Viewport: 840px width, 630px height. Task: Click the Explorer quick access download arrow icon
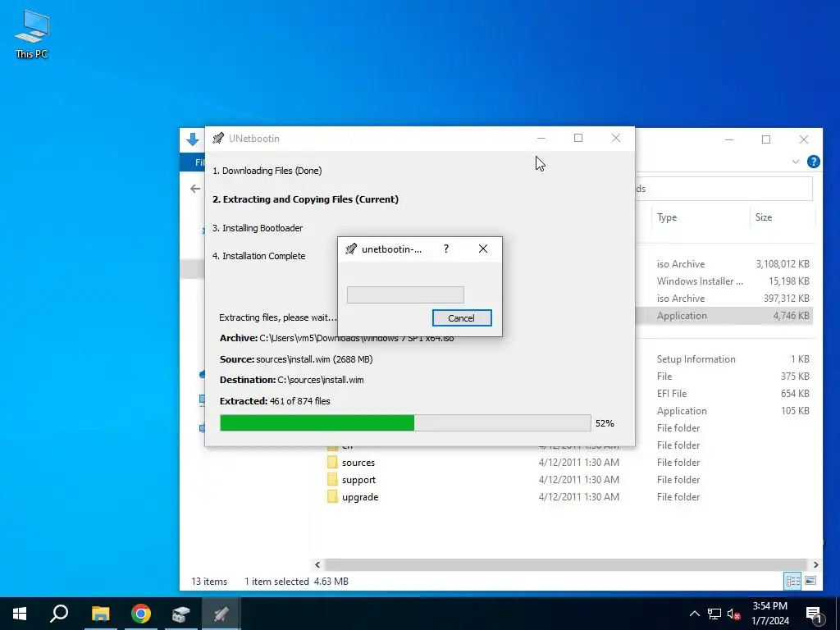tap(192, 139)
